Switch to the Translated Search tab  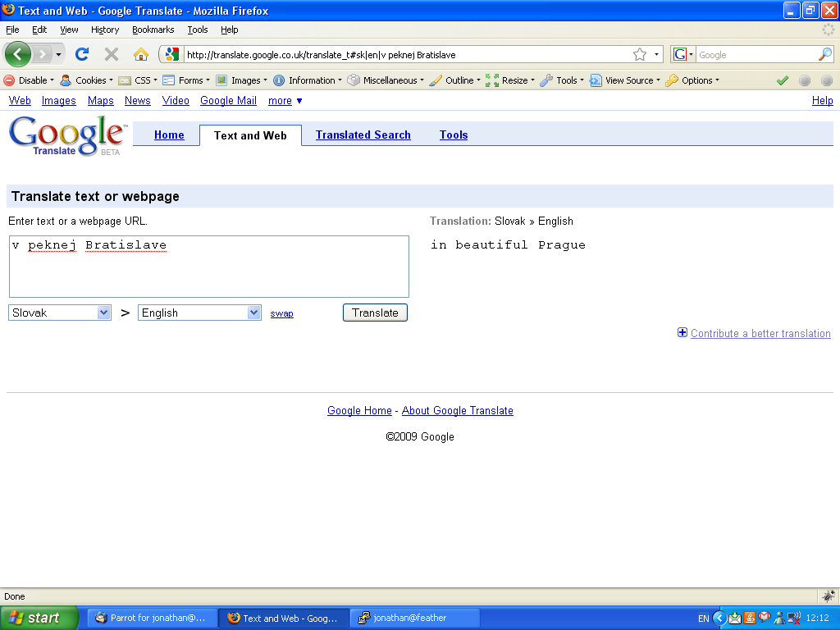(363, 135)
